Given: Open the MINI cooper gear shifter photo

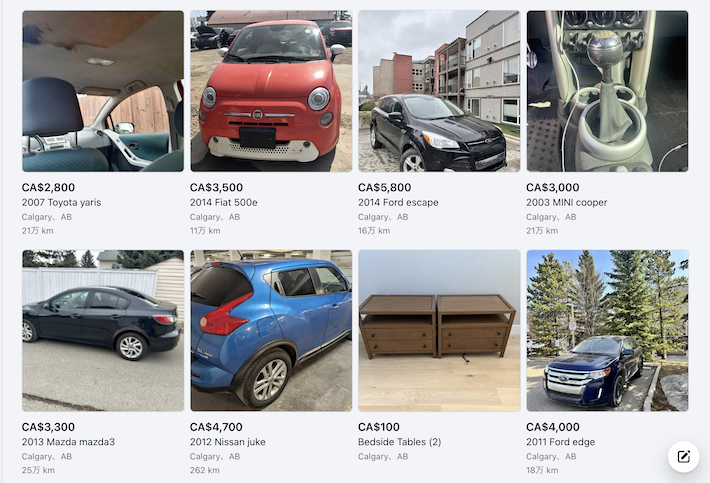Looking at the screenshot, I should [x=607, y=91].
